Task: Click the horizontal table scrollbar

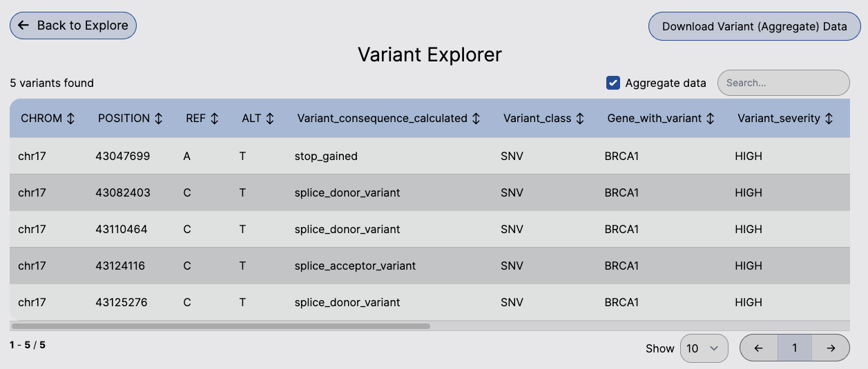Action: 221,326
